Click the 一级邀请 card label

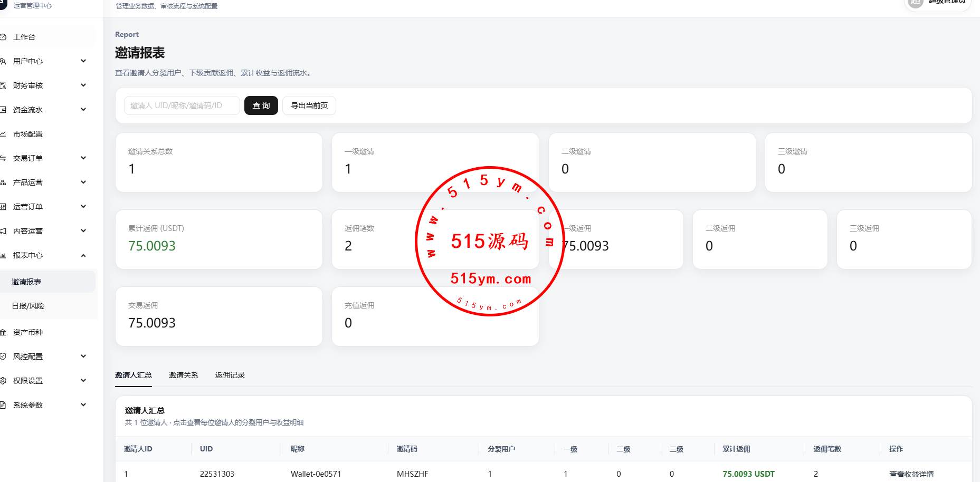click(359, 151)
